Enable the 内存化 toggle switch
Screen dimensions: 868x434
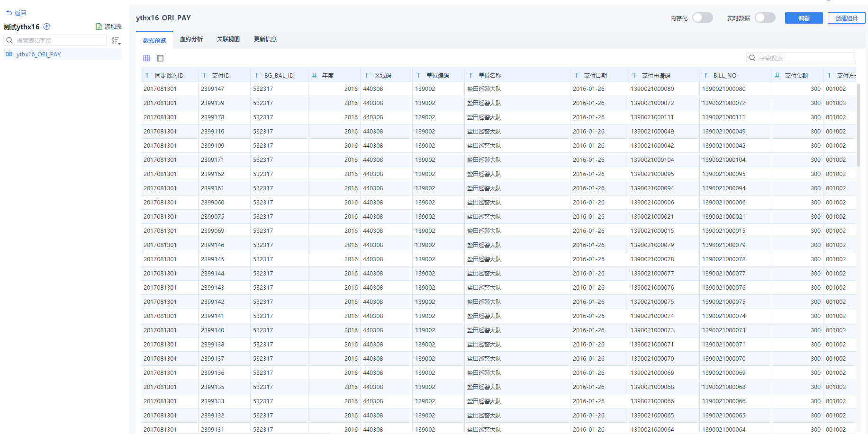702,18
